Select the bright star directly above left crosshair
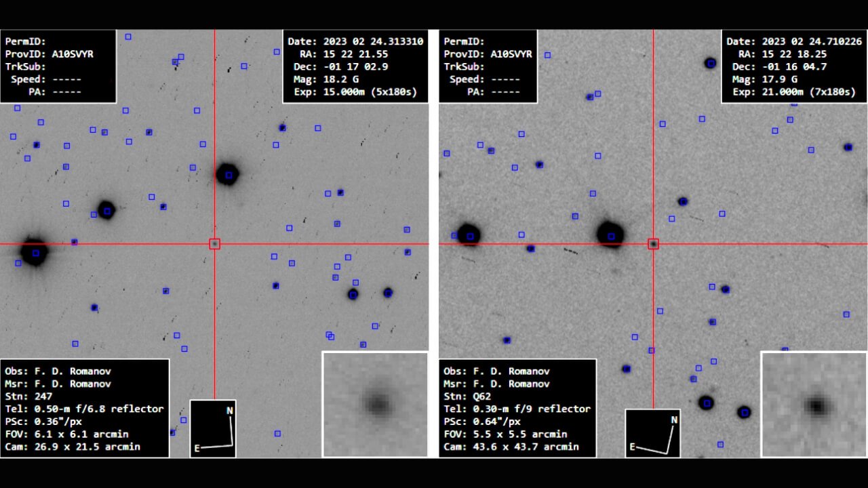 [x=227, y=174]
